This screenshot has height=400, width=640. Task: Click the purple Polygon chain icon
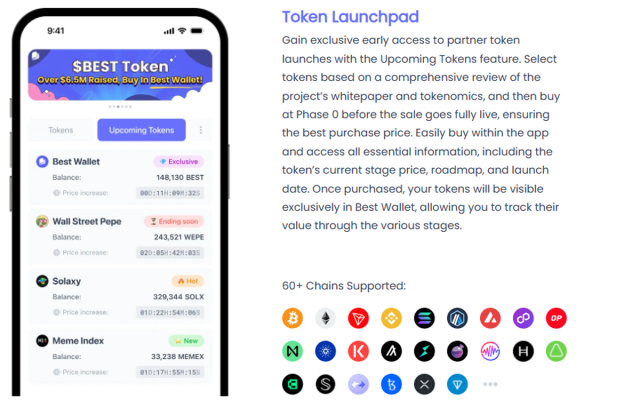click(x=523, y=318)
